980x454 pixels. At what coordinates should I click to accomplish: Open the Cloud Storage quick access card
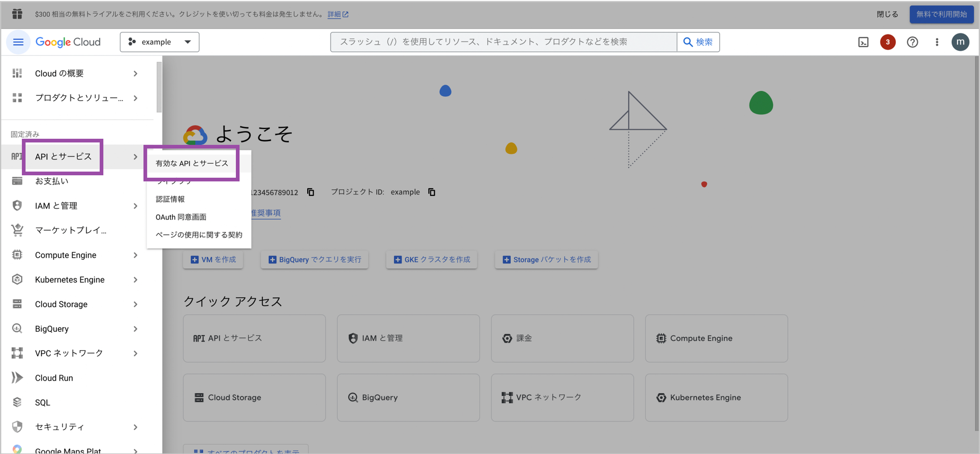(254, 397)
